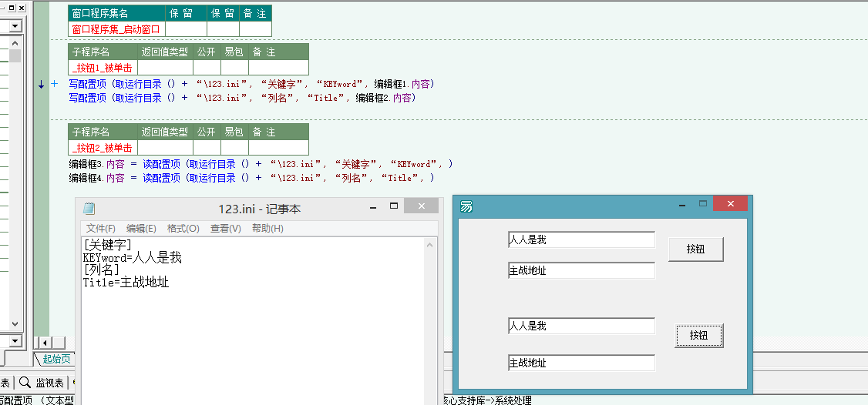Click the [关键字] line in Notepad
868x405 pixels.
click(x=107, y=245)
